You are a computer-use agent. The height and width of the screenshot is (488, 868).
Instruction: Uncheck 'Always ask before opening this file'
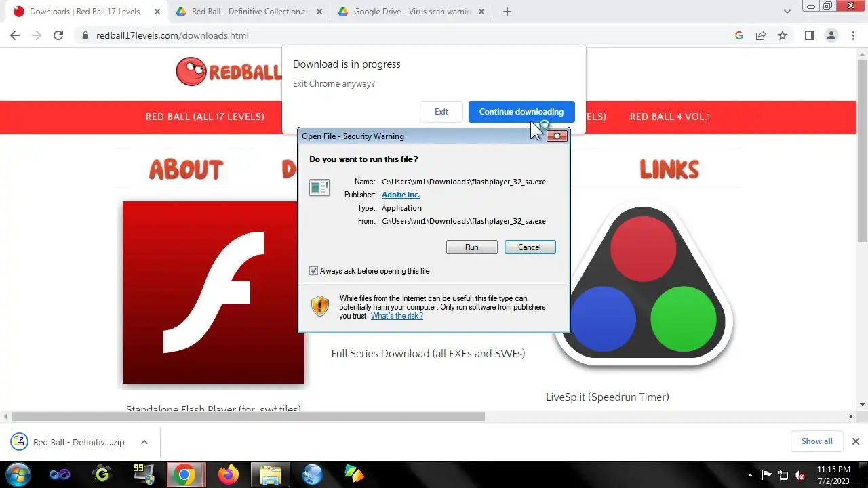click(x=313, y=271)
